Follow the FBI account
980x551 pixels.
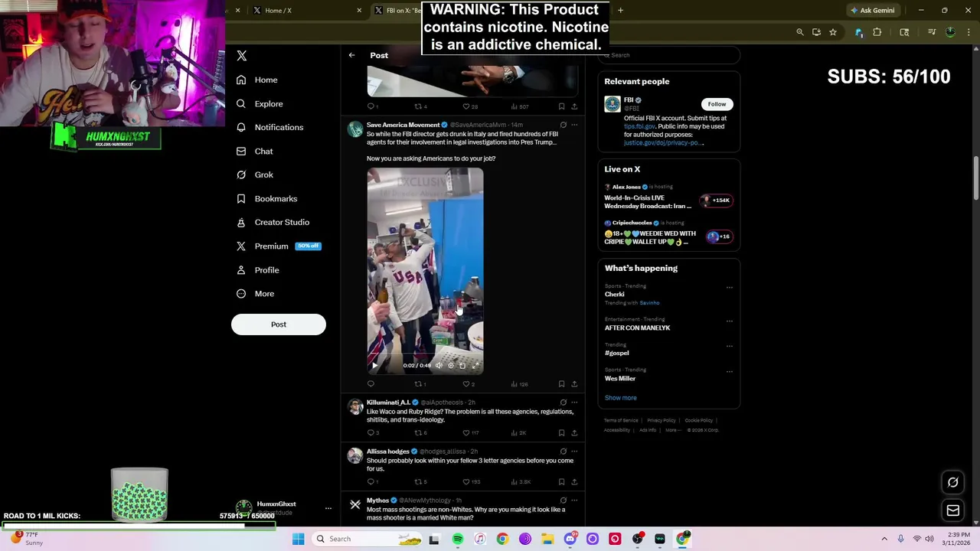tap(717, 104)
